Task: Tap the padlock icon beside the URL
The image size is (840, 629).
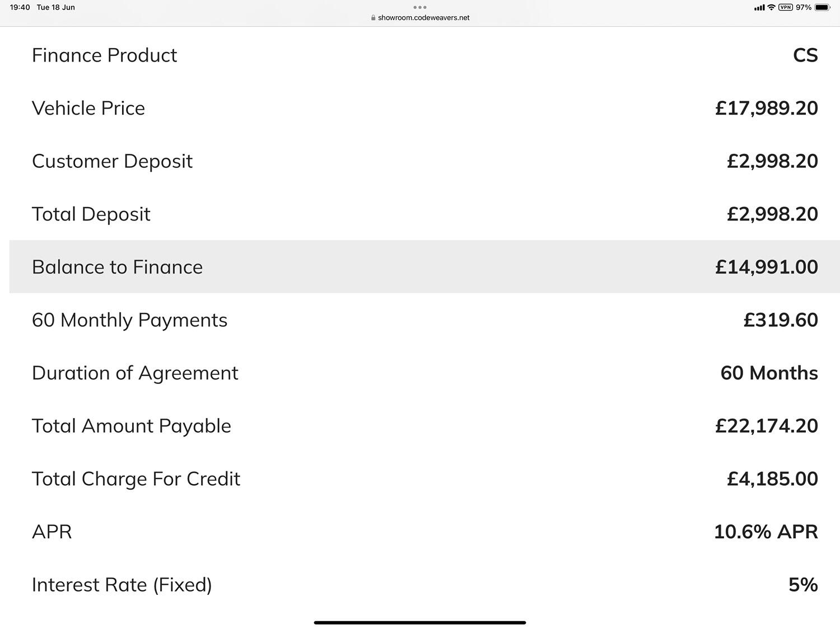Action: pyautogui.click(x=373, y=17)
